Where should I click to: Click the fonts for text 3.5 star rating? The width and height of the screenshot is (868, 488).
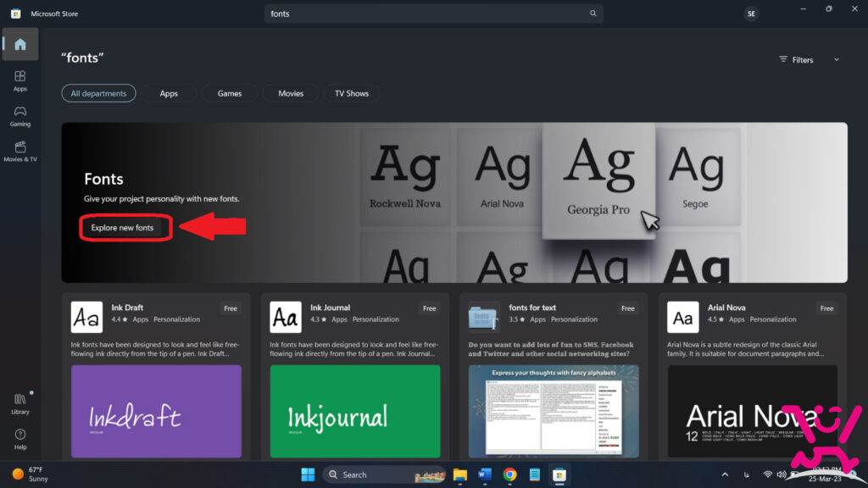point(516,319)
